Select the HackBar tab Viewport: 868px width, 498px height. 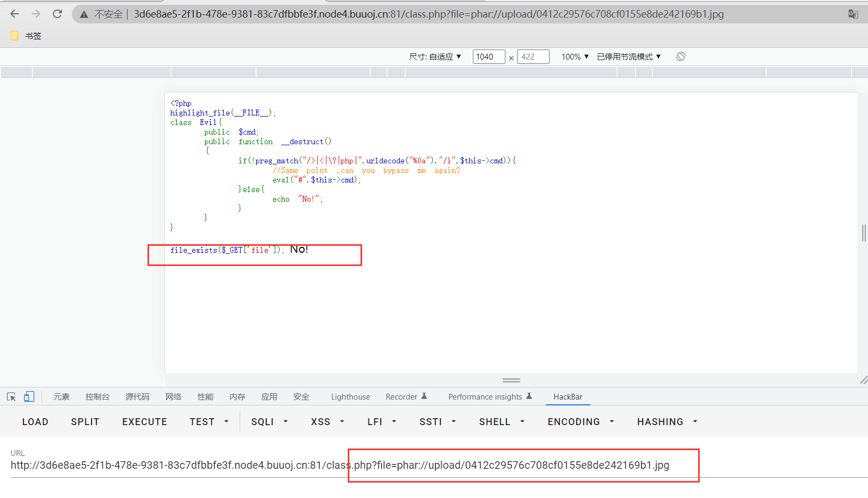coord(568,397)
